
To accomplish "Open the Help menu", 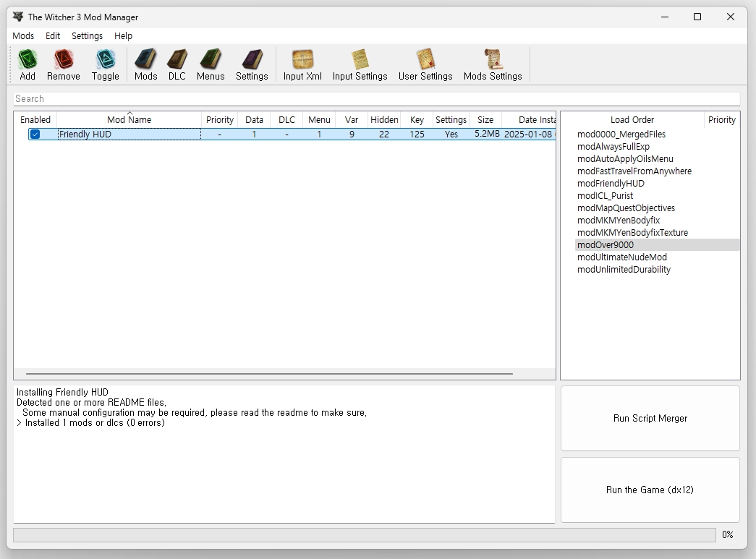I will tap(123, 36).
